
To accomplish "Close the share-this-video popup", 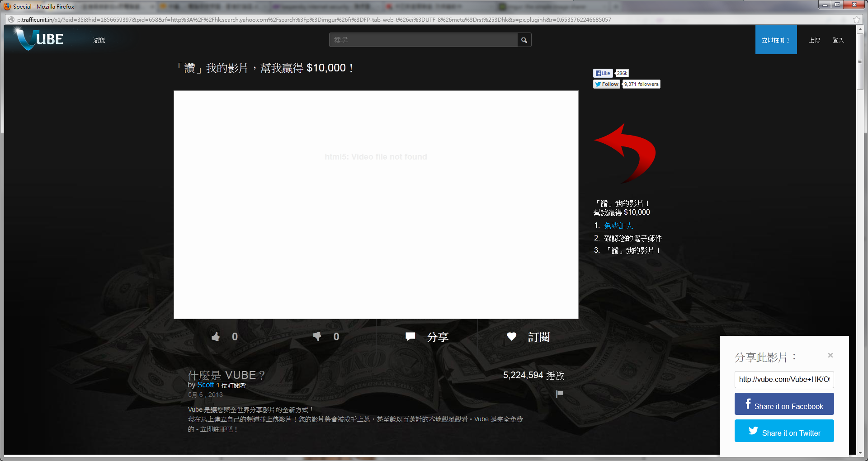I will pos(830,355).
